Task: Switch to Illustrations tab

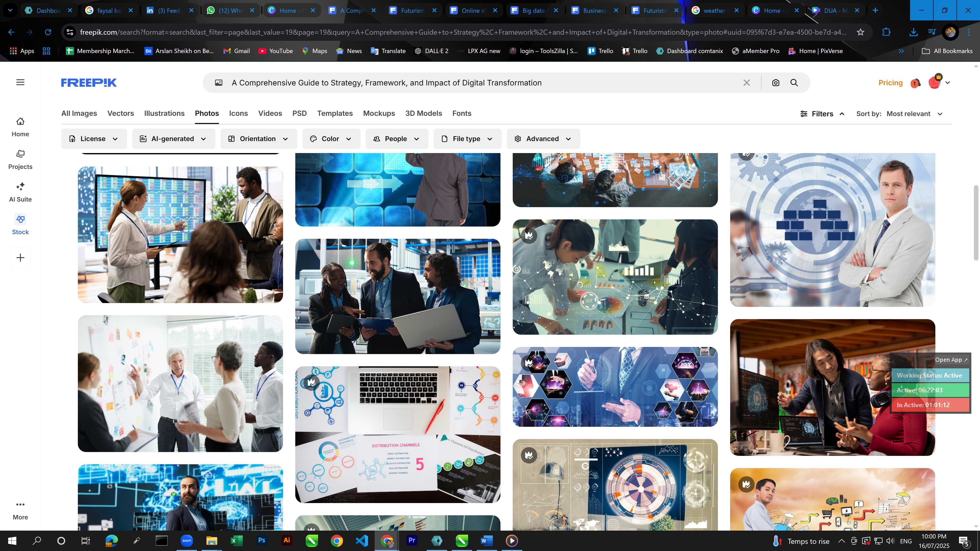Action: (x=164, y=113)
